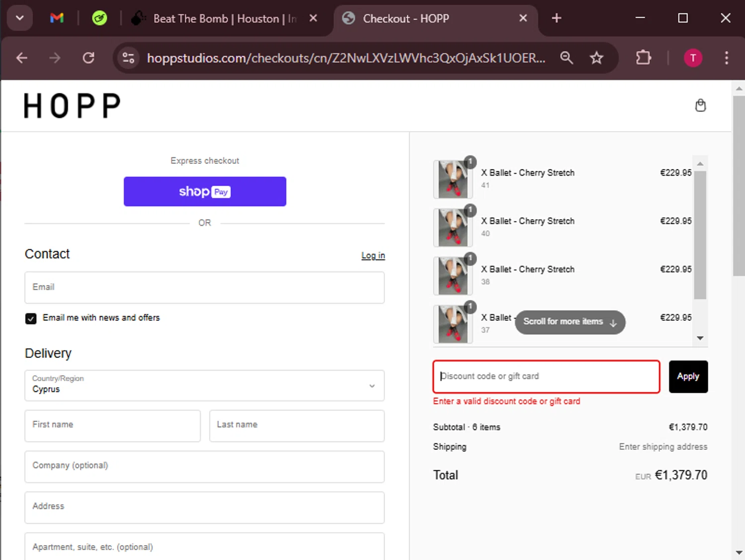Open the Chrome profile avatar T

point(693,58)
